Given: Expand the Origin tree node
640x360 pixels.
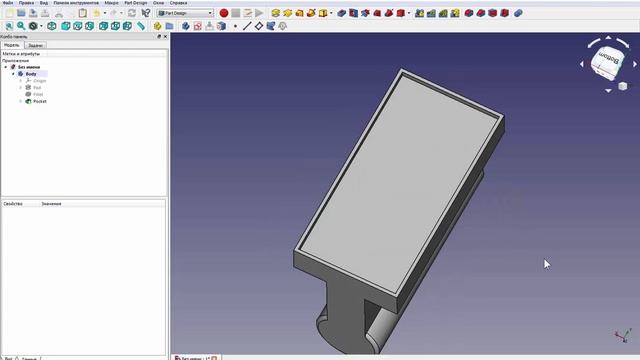Looking at the screenshot, I should click(x=21, y=81).
